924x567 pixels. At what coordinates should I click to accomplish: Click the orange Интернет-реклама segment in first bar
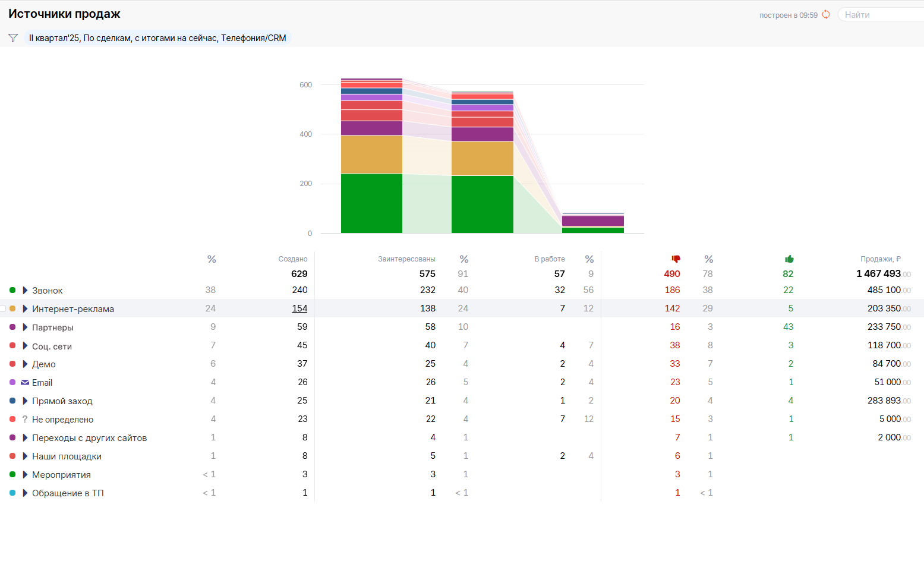tap(371, 155)
